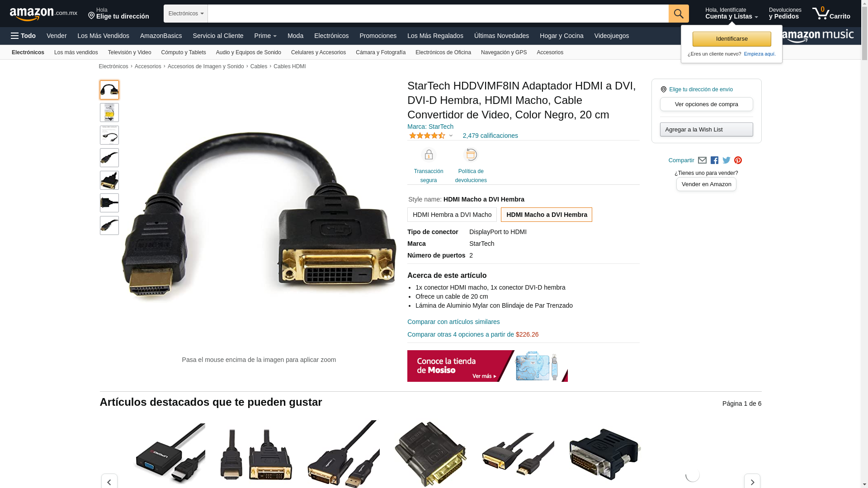Share via the Twitter icon
Screen dimensions: 868x488
pos(726,160)
